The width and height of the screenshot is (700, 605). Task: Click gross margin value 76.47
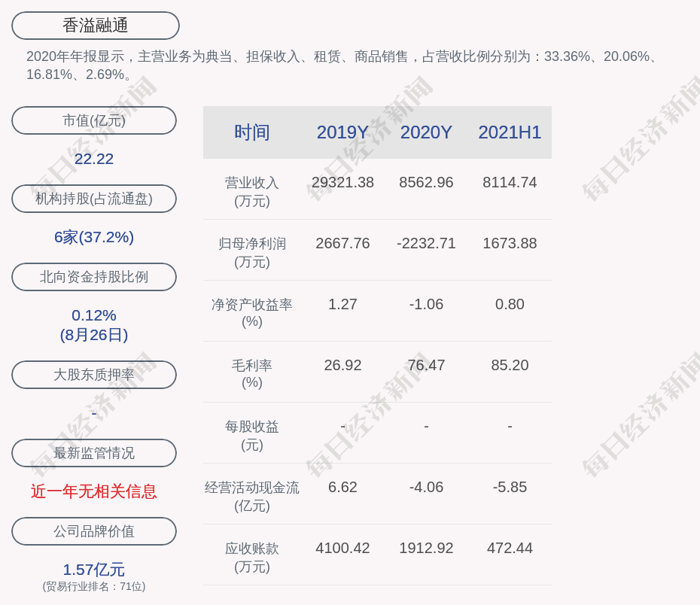426,366
